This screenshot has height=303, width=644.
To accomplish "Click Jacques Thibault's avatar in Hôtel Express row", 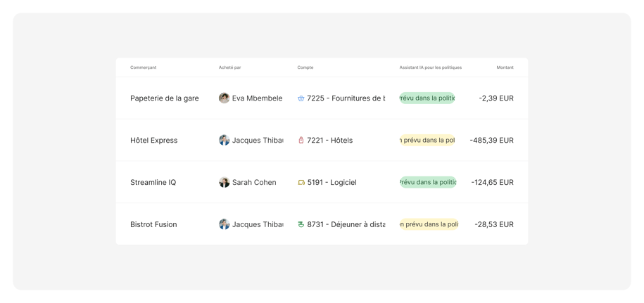I will tap(225, 140).
